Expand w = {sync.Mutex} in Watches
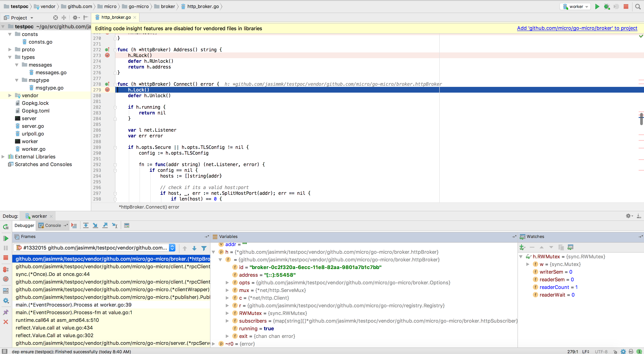The image size is (644, 354). tap(528, 264)
